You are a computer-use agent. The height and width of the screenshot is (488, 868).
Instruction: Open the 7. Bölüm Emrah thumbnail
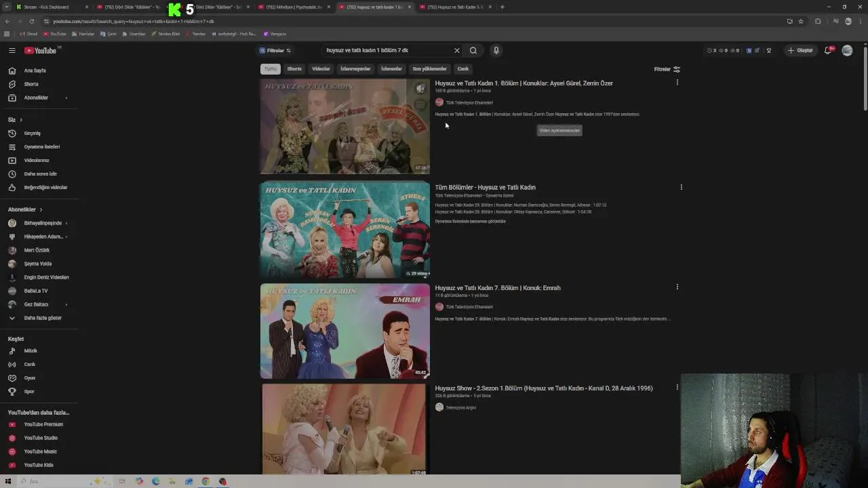coord(344,331)
